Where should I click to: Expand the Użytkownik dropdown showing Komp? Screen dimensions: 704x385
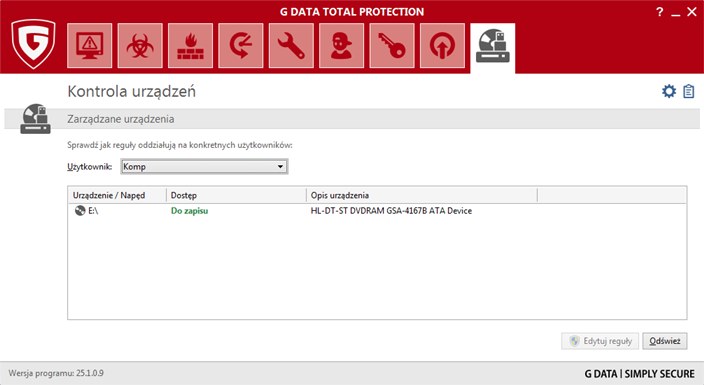(x=204, y=167)
